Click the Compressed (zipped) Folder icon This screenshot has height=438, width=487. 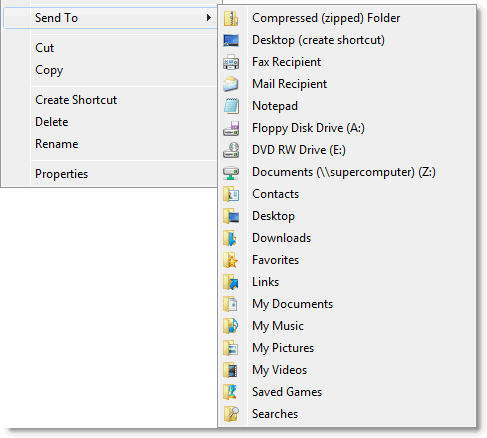tap(231, 18)
